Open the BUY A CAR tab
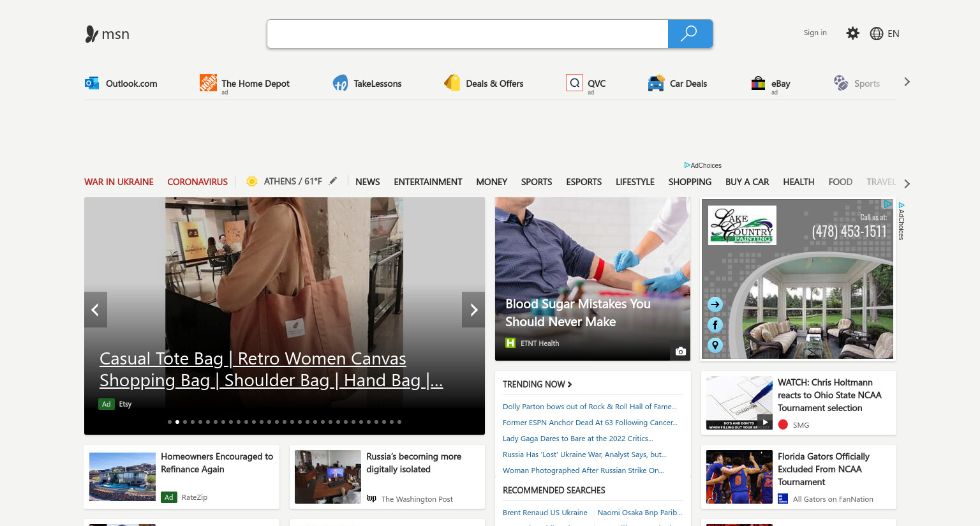Screen dimensions: 980x526 (x=747, y=182)
